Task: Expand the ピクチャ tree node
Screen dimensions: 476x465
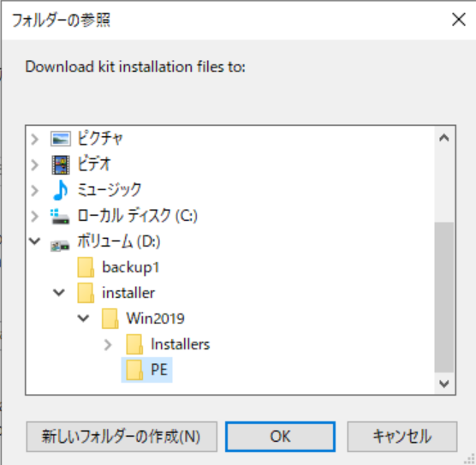Action: pyautogui.click(x=35, y=140)
